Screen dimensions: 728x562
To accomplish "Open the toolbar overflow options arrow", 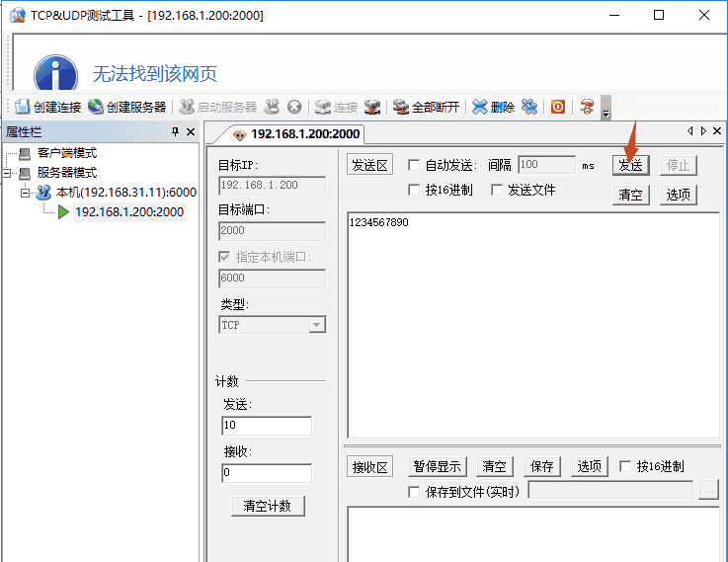I will coord(606,108).
